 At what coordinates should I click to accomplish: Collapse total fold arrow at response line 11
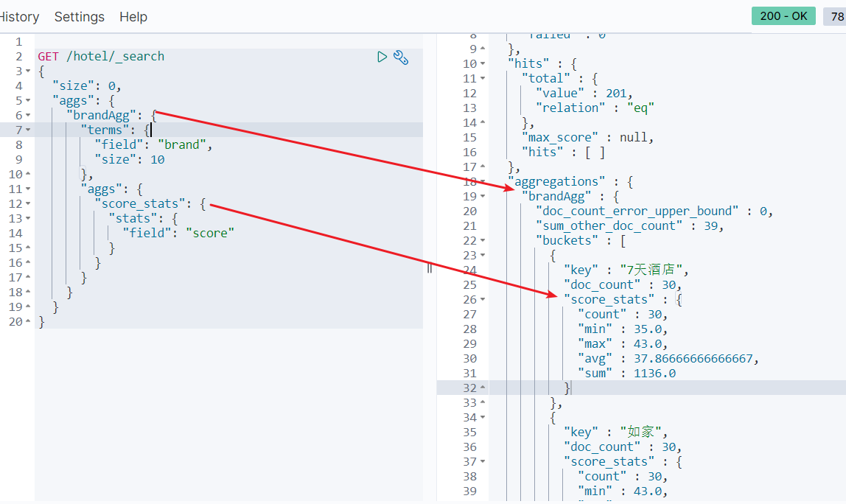483,79
